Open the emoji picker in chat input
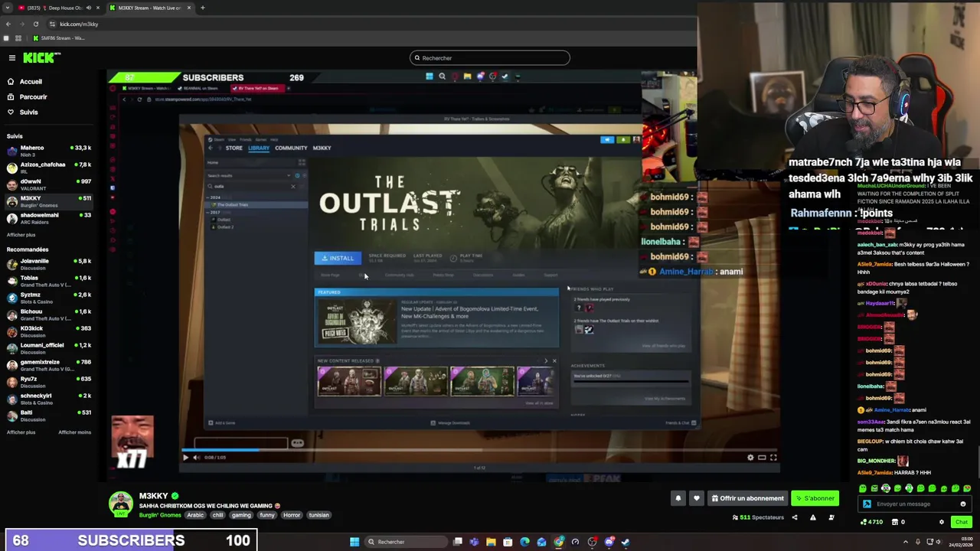980x551 pixels. 962,504
